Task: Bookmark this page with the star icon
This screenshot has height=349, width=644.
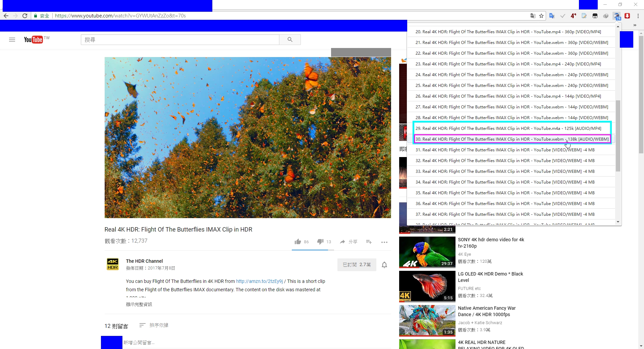Action: (x=541, y=16)
